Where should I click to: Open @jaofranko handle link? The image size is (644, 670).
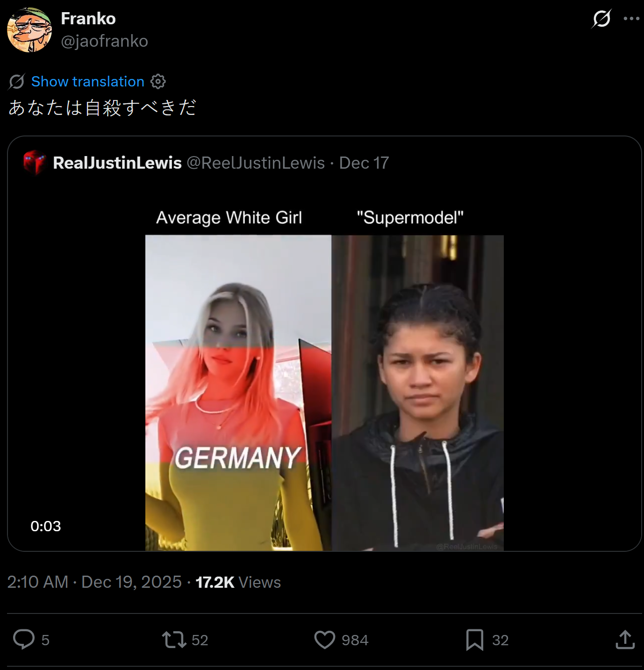105,41
